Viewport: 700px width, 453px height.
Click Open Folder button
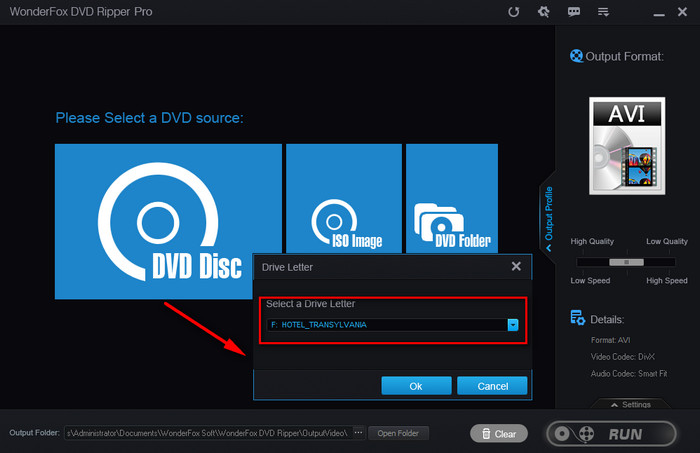tap(398, 433)
